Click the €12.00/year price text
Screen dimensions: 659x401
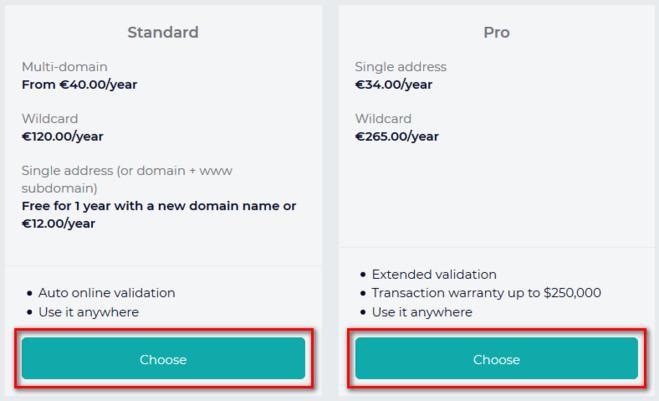58,224
